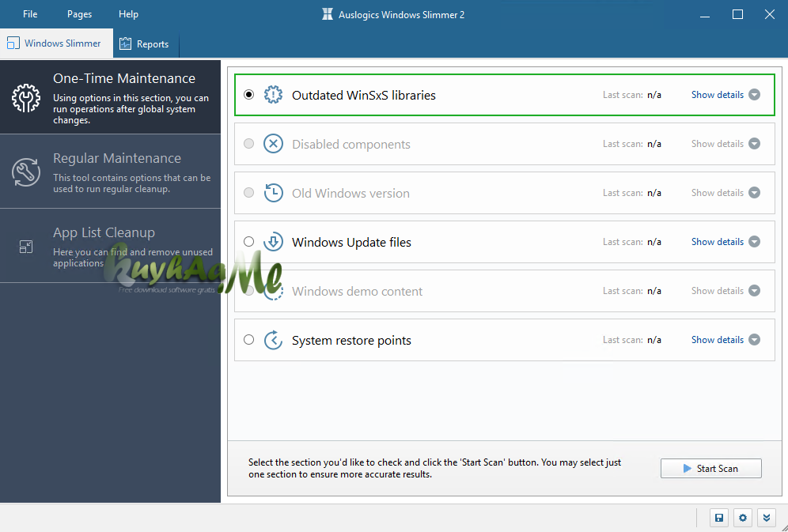Click the Auslogics logo in title bar

(x=328, y=14)
